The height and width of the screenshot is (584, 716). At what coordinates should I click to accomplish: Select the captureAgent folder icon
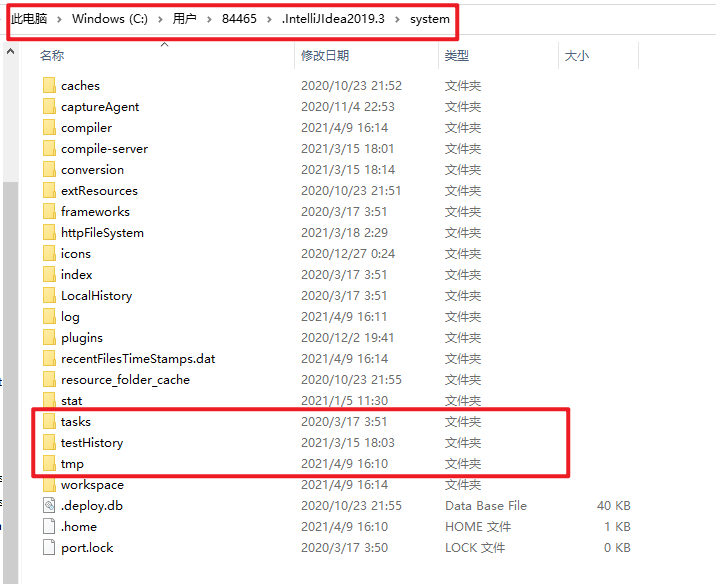point(49,106)
